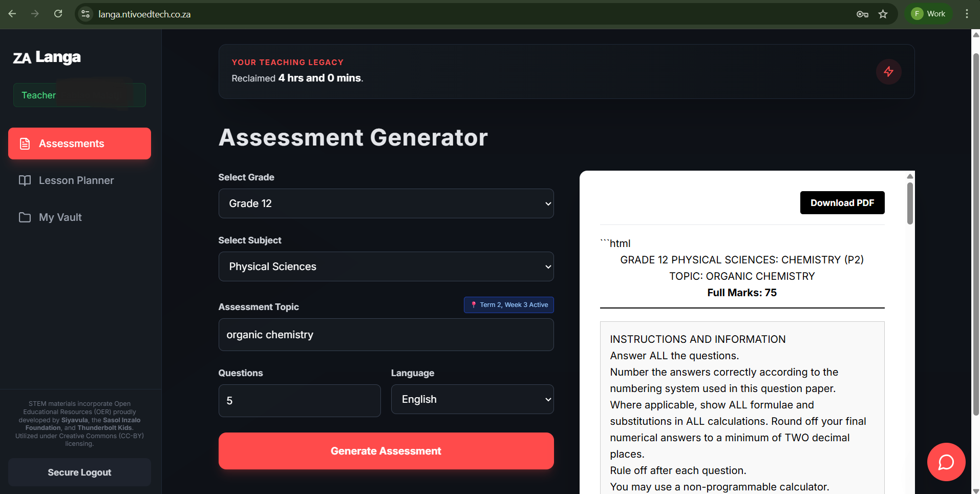Click the Download PDF button

[842, 203]
